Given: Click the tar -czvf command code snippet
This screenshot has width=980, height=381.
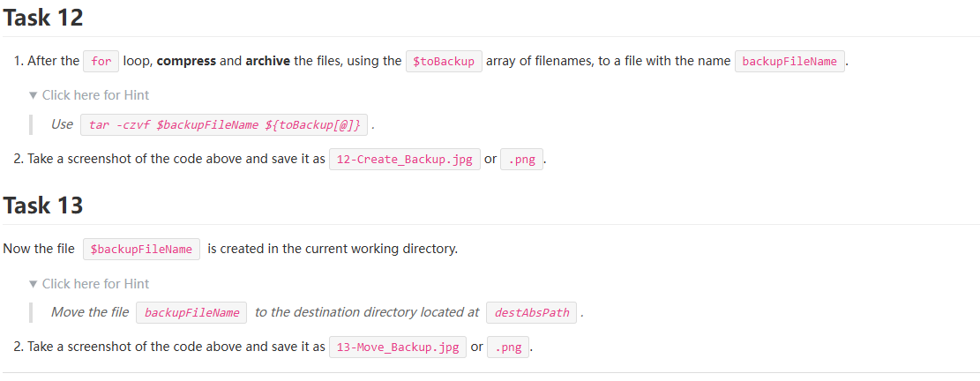Looking at the screenshot, I should 224,124.
